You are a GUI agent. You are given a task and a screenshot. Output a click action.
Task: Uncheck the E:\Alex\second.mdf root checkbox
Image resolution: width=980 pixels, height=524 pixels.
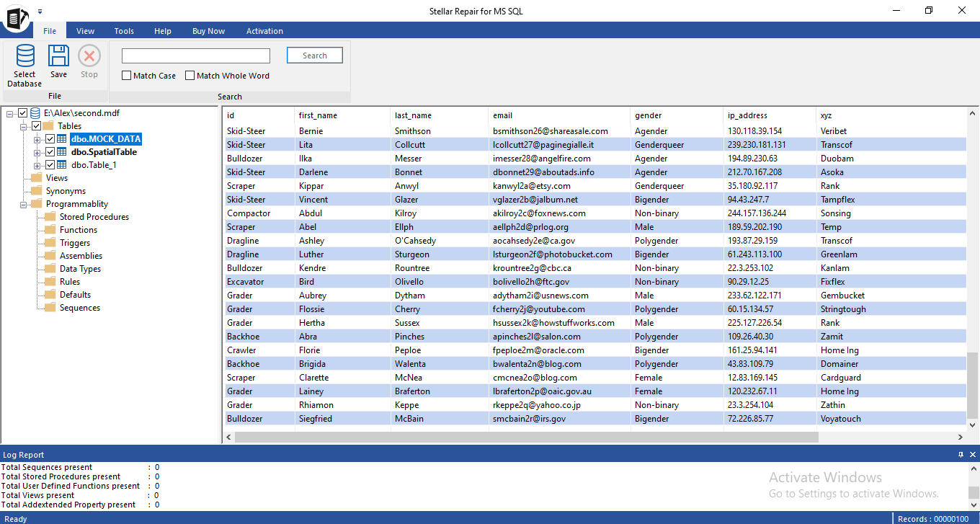[x=23, y=113]
